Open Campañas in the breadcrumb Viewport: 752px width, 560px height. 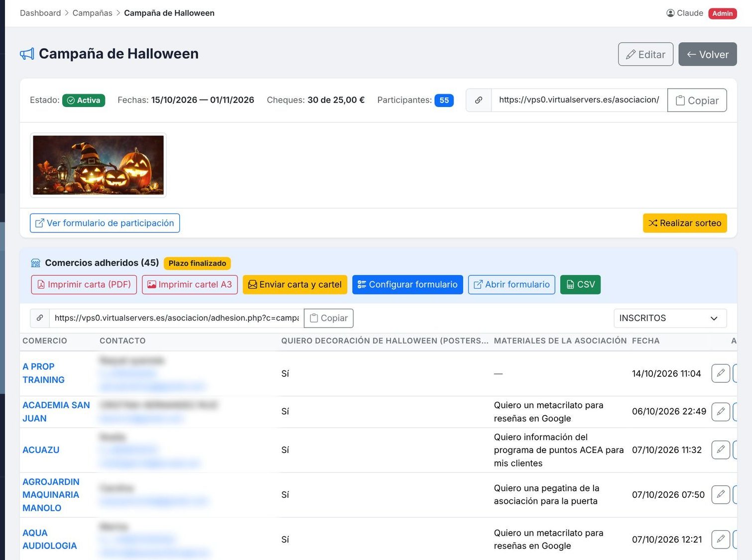[x=92, y=13]
